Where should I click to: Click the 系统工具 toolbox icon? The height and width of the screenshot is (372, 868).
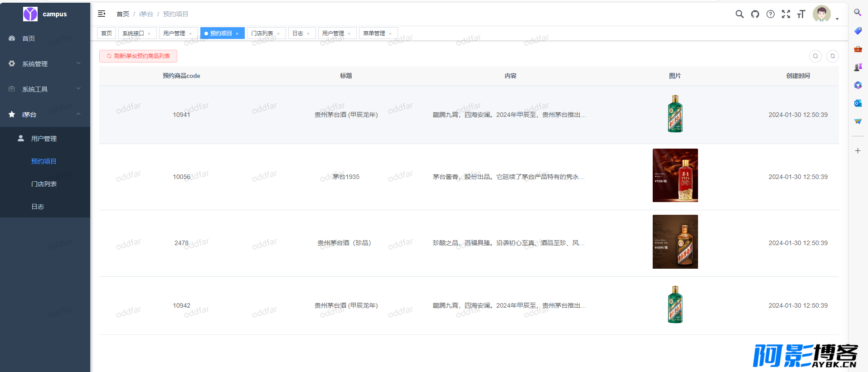(x=12, y=89)
